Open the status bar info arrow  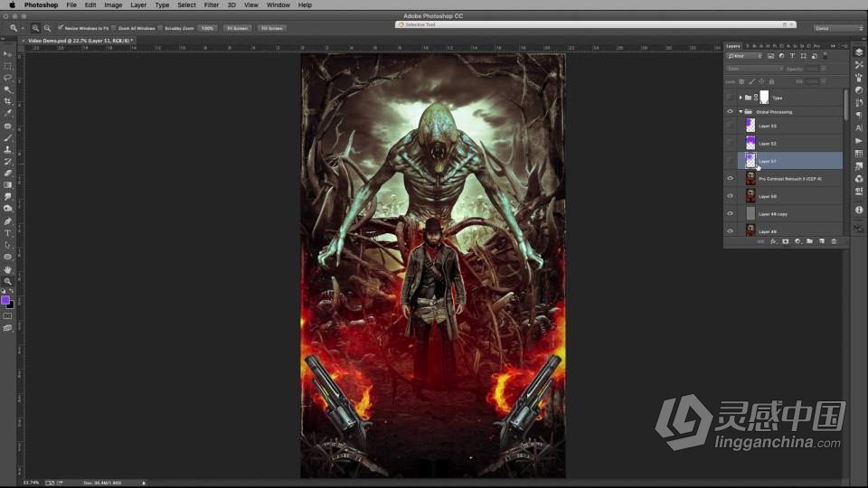[x=144, y=483]
